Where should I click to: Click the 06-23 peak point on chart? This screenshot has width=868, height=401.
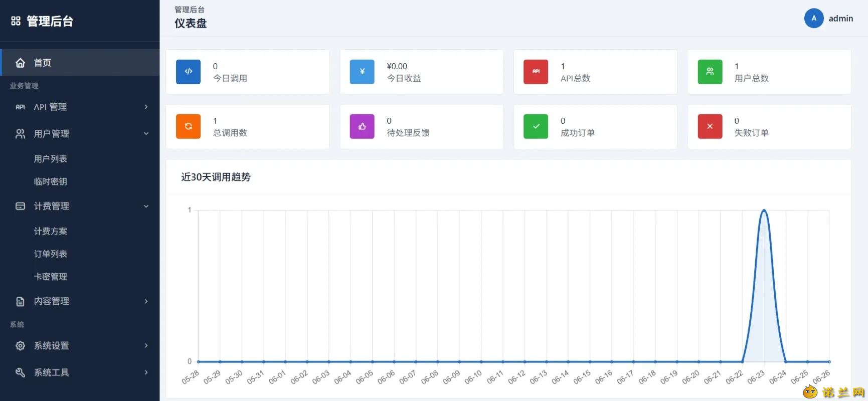pyautogui.click(x=764, y=210)
